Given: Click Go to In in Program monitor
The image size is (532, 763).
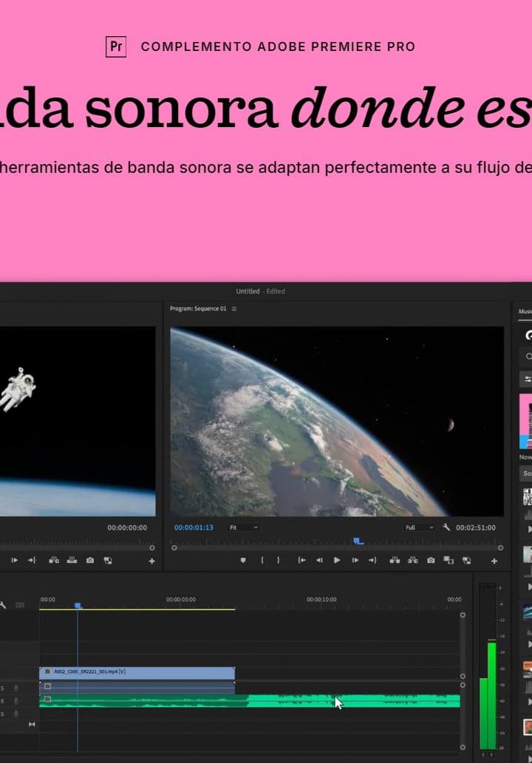Looking at the screenshot, I should (x=301, y=561).
